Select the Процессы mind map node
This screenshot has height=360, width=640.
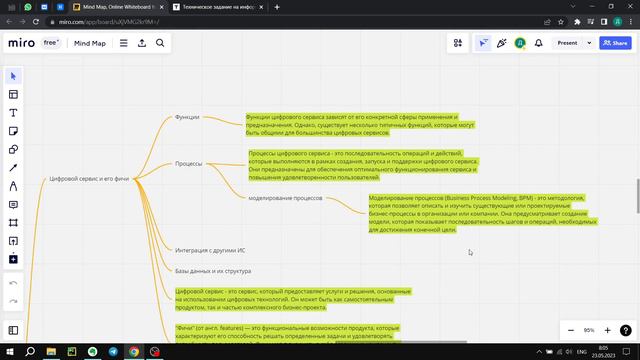pos(189,164)
